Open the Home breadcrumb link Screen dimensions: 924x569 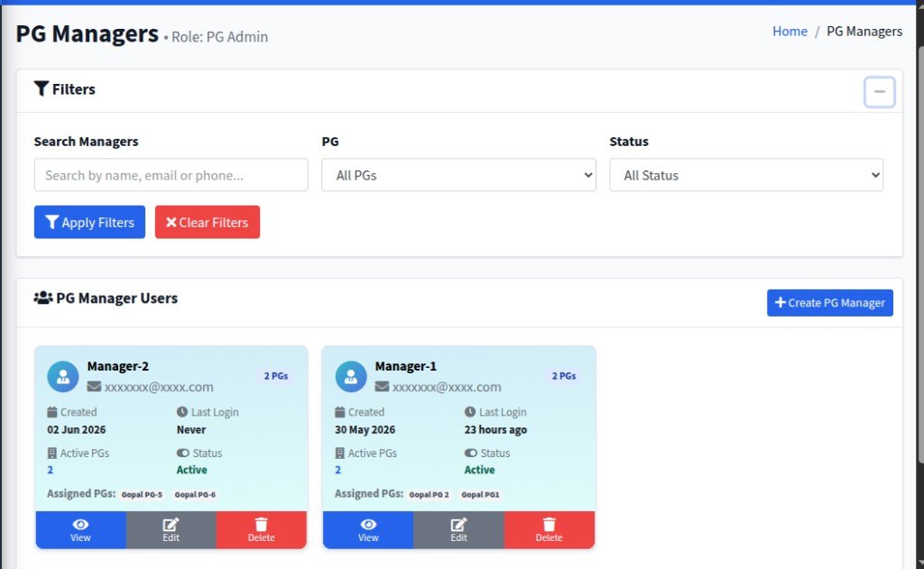[790, 32]
